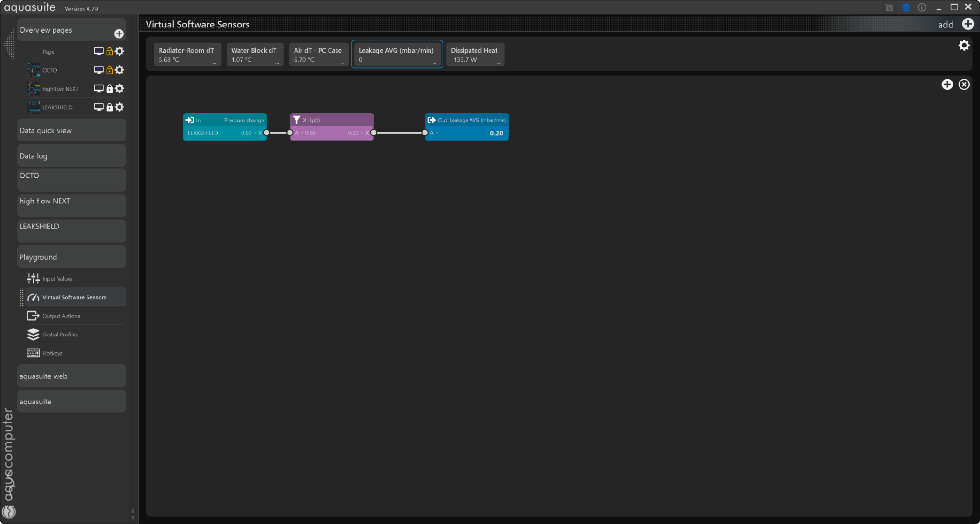Toggle lock on OCTO overview page

click(x=109, y=70)
